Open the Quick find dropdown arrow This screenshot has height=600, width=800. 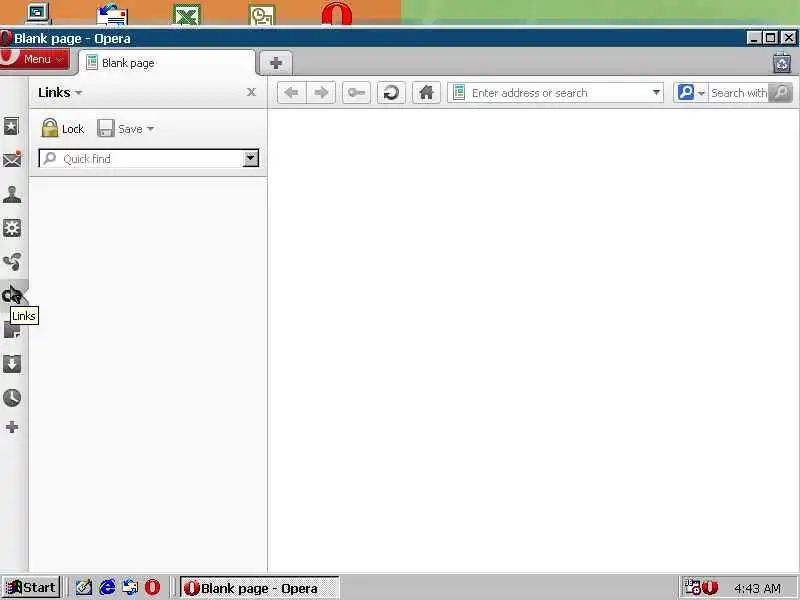point(251,159)
